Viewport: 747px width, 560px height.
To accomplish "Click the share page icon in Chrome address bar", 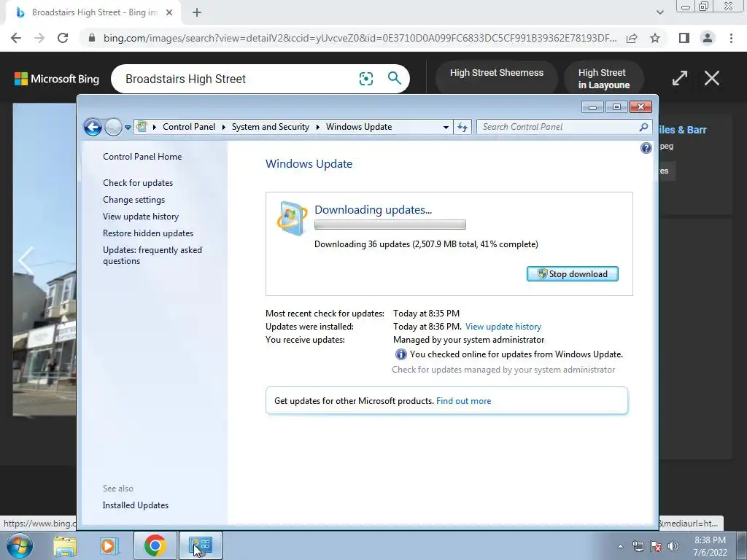I will (x=632, y=38).
